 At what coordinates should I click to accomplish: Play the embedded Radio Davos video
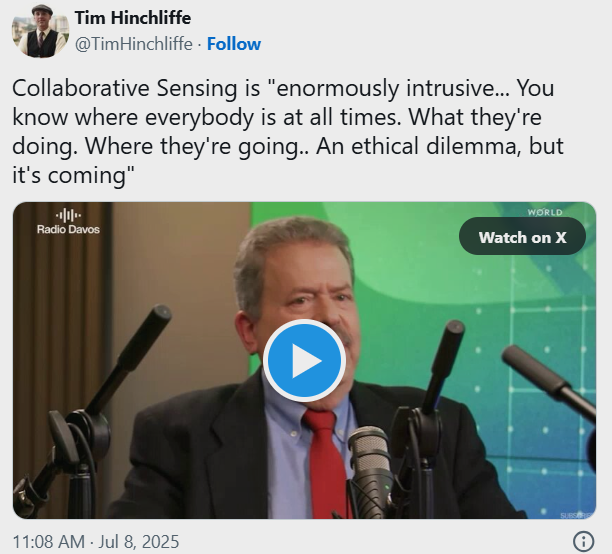pyautogui.click(x=304, y=360)
